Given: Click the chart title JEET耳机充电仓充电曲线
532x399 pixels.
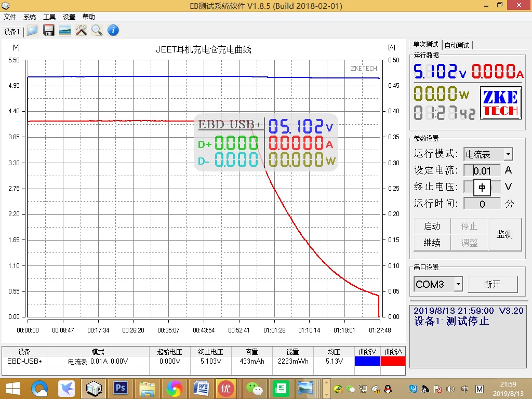Looking at the screenshot, I should (204, 49).
